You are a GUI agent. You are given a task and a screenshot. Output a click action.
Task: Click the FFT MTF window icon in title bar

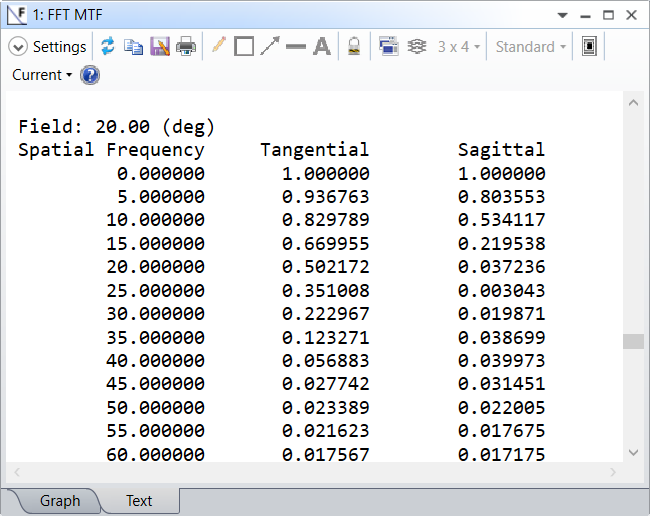pyautogui.click(x=17, y=15)
